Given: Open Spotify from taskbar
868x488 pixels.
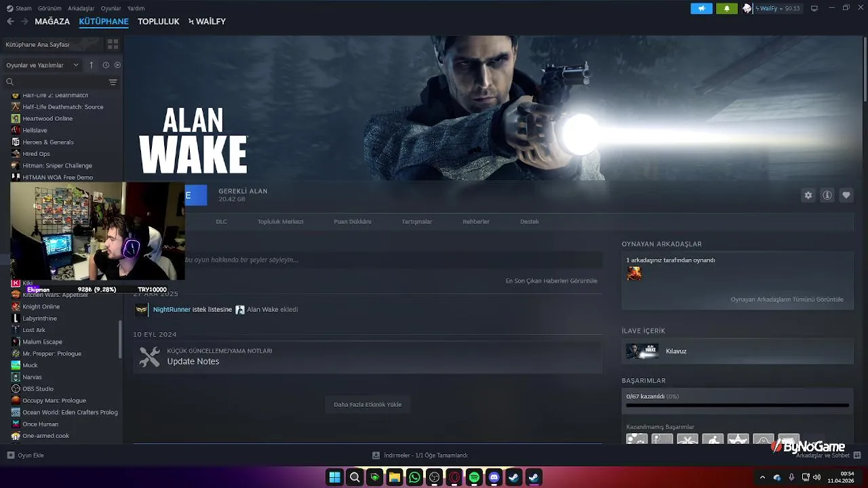Looking at the screenshot, I should (474, 477).
